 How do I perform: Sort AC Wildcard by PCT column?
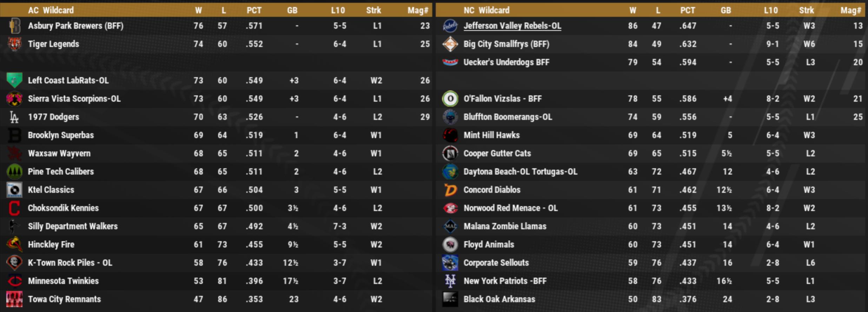tap(254, 10)
